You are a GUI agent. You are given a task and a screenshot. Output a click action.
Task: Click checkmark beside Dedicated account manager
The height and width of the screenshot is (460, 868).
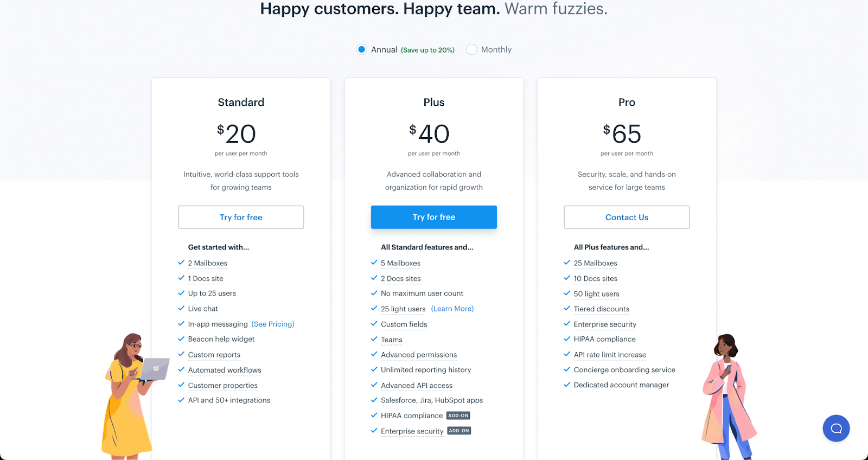coord(567,385)
